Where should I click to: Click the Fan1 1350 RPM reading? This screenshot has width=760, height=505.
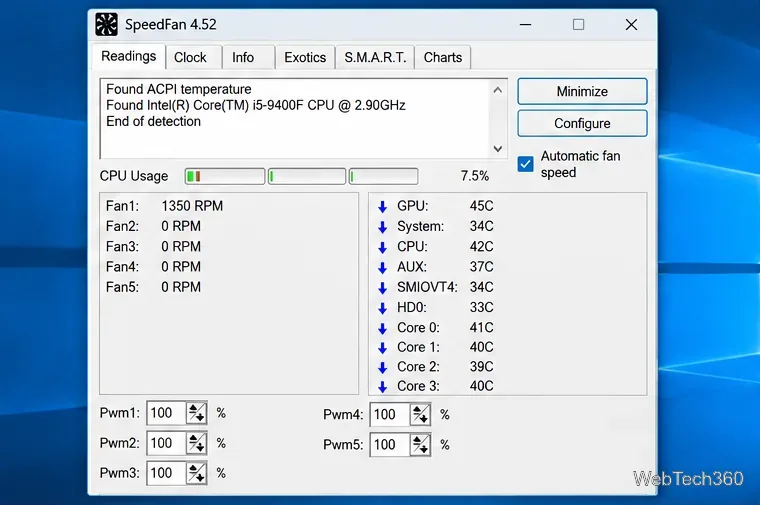[x=192, y=206]
